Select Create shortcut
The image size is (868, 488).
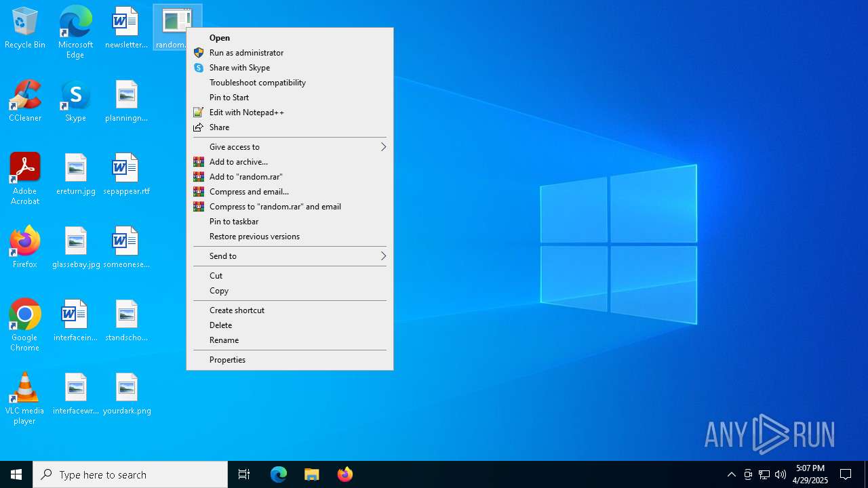pos(290,310)
